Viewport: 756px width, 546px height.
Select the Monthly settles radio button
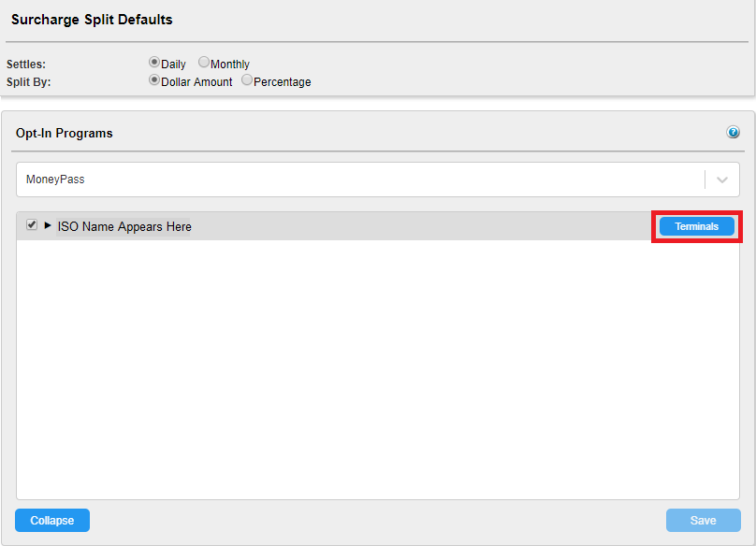coord(204,62)
